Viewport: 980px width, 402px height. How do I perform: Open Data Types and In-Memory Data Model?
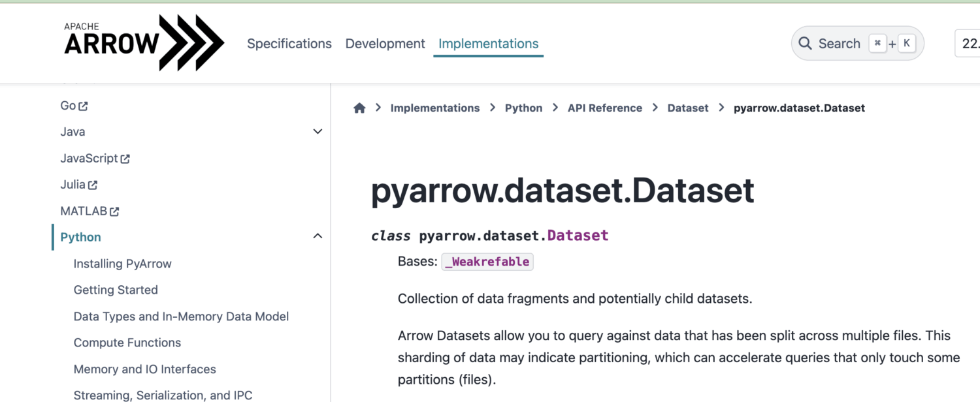[181, 317]
